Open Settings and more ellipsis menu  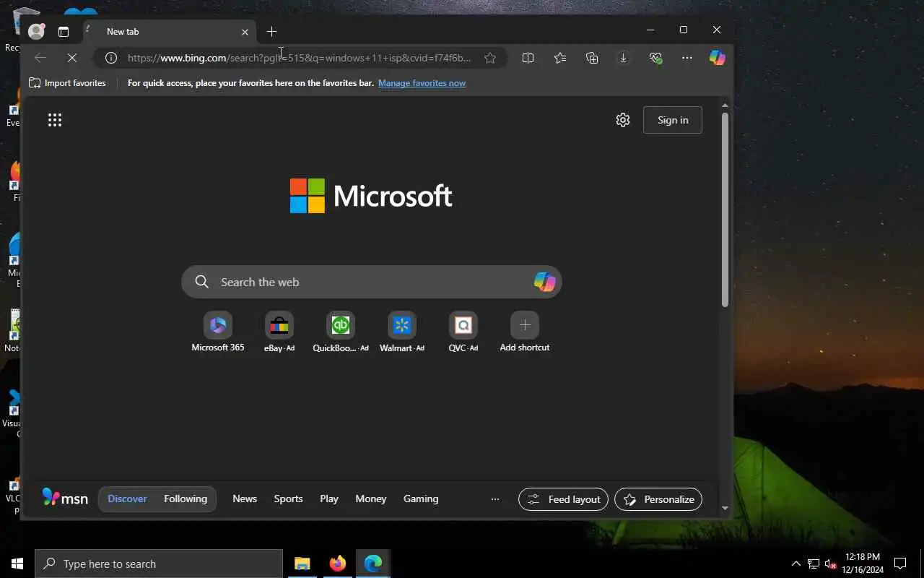click(x=687, y=58)
